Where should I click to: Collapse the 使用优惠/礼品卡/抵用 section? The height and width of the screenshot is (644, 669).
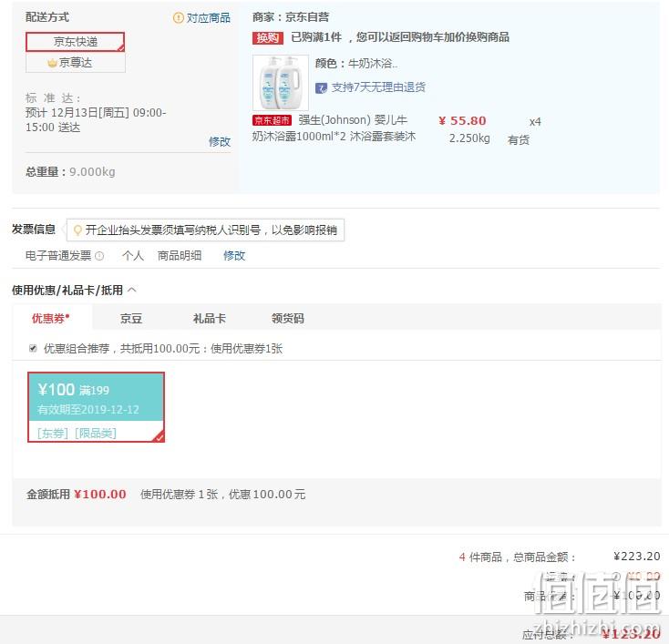point(132,290)
